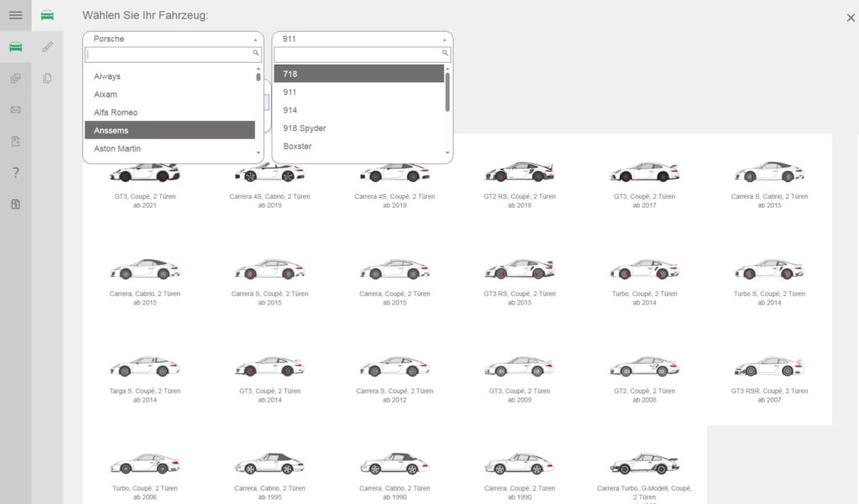Select Alfa Romeo in the brand list
This screenshot has width=859, height=504.
point(169,112)
